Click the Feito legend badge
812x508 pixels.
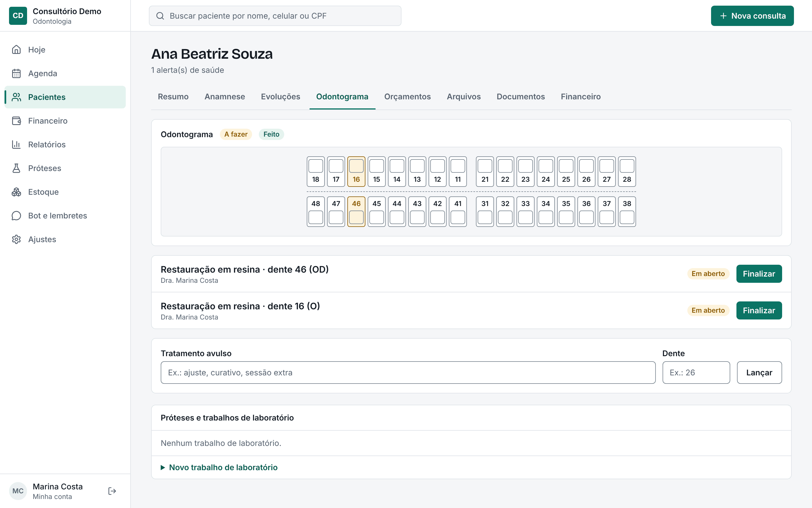[x=271, y=134]
